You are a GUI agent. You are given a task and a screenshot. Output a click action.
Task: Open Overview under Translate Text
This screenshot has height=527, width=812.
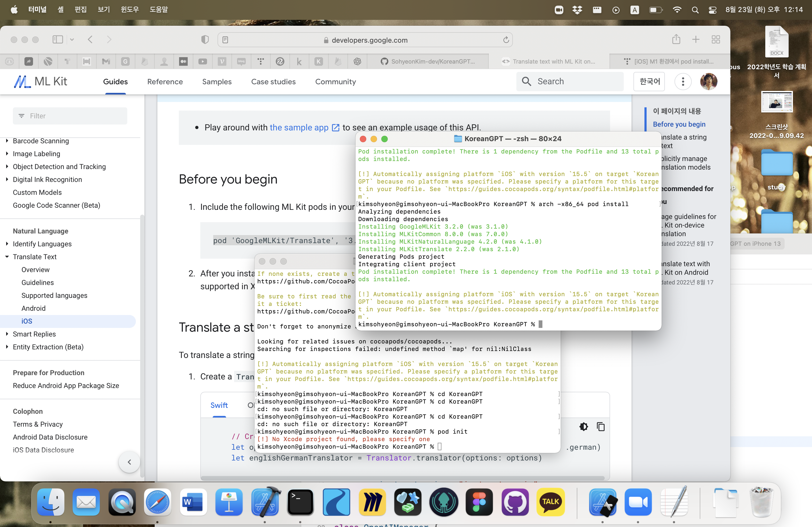point(35,269)
